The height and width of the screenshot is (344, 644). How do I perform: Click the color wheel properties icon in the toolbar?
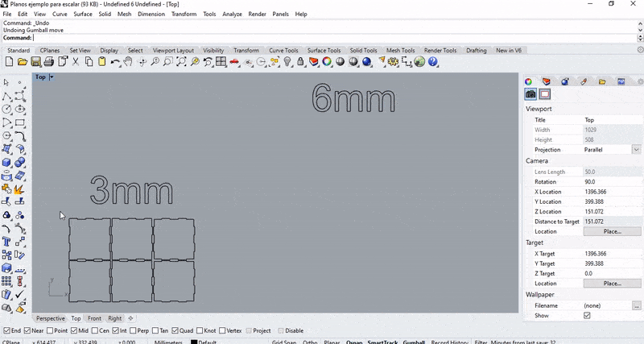tap(327, 62)
